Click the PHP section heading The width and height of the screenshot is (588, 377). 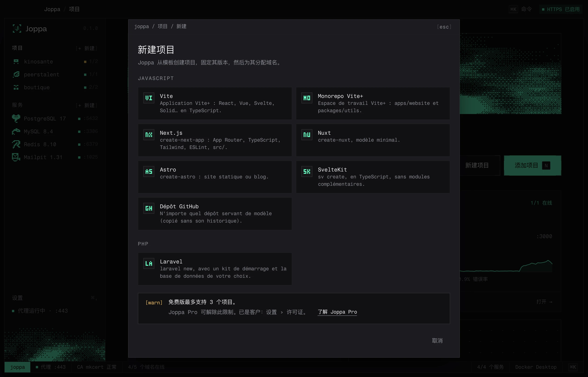[143, 244]
